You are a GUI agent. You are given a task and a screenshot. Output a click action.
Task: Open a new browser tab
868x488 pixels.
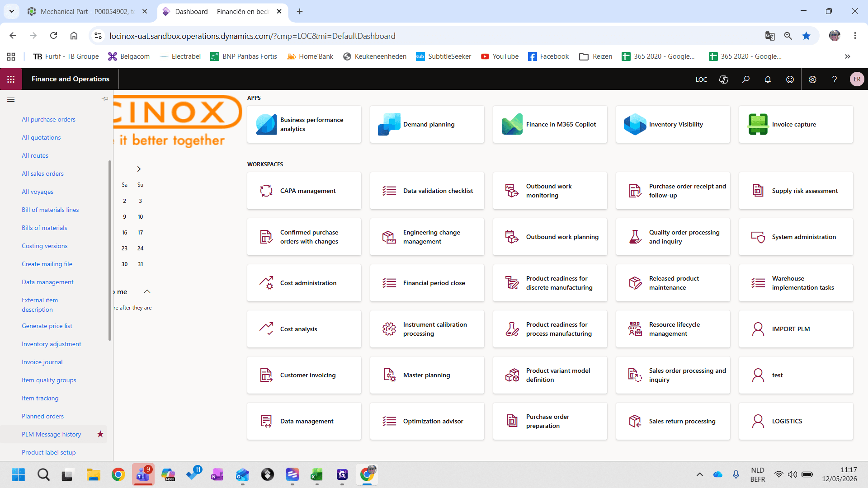tap(300, 12)
